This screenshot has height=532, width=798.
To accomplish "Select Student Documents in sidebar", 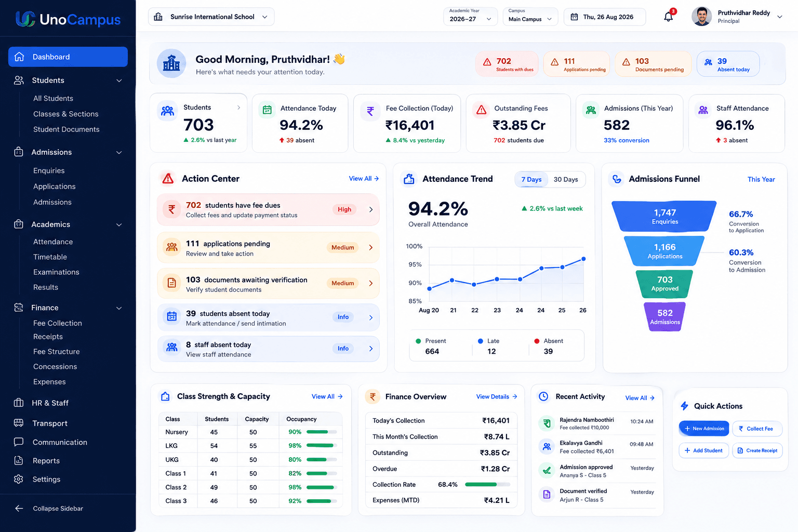I will pyautogui.click(x=66, y=129).
